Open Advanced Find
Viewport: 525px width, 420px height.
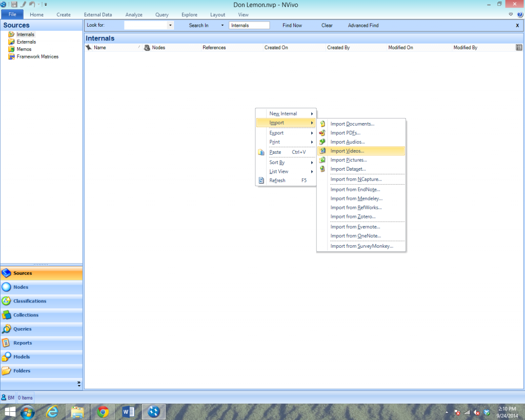pyautogui.click(x=364, y=26)
